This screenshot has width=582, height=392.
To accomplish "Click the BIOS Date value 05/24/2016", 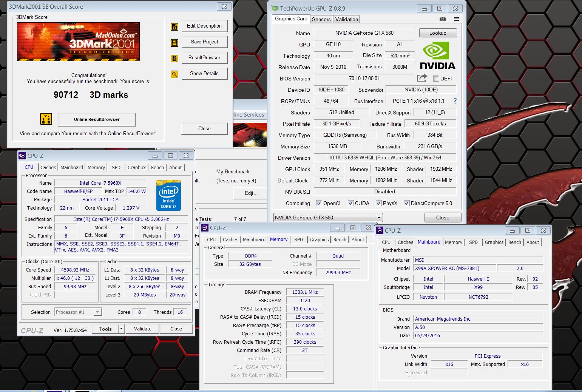I will (x=478, y=336).
